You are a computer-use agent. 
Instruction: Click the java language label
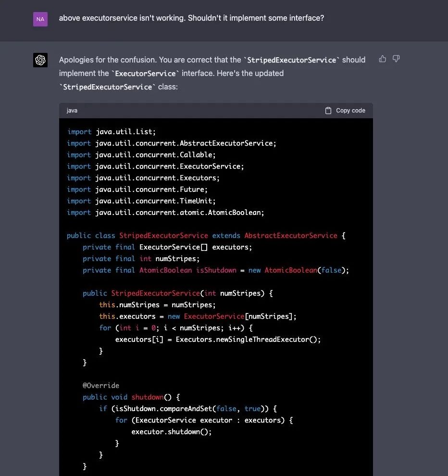pyautogui.click(x=72, y=111)
